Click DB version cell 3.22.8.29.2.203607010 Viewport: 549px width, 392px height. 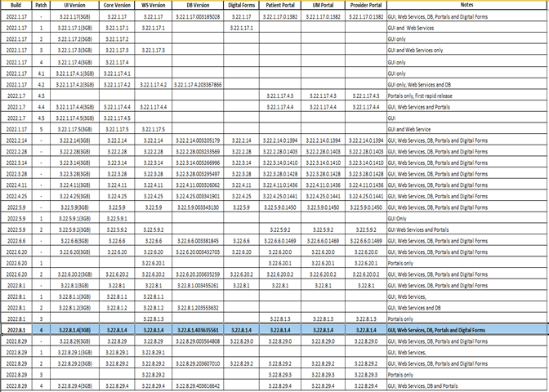(x=196, y=363)
